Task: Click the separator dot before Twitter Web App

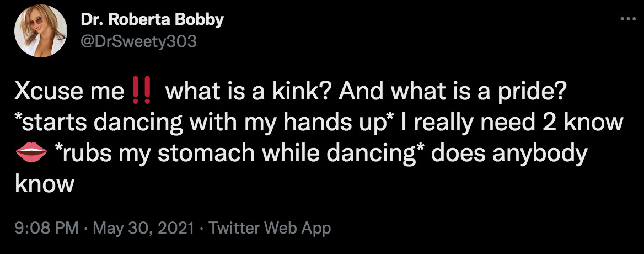Action: [201, 229]
